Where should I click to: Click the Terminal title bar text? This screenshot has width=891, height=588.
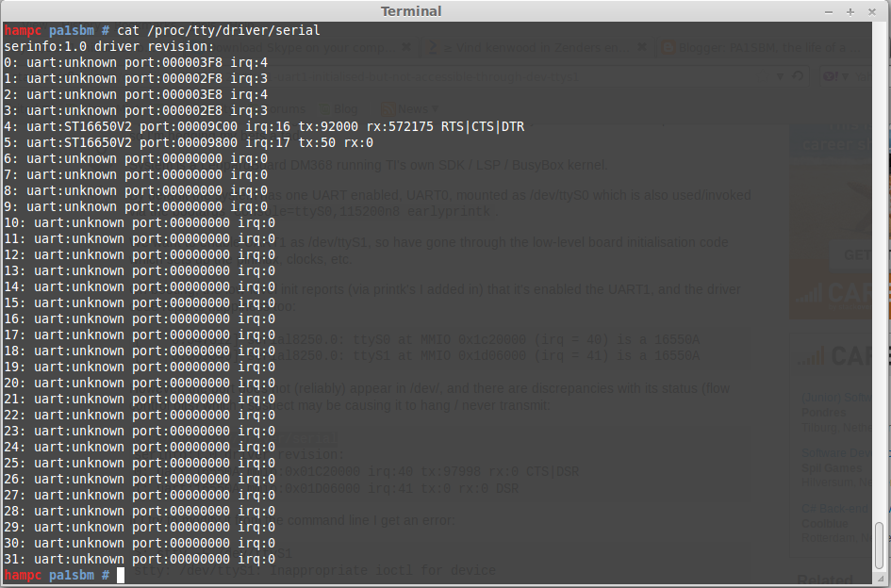click(x=411, y=11)
